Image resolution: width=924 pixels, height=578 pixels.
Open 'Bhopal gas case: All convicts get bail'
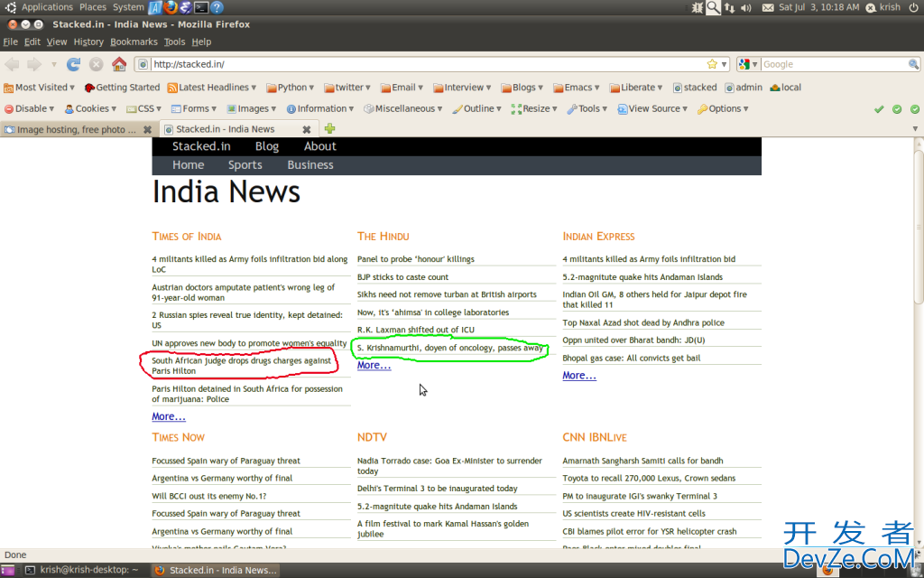pyautogui.click(x=631, y=358)
